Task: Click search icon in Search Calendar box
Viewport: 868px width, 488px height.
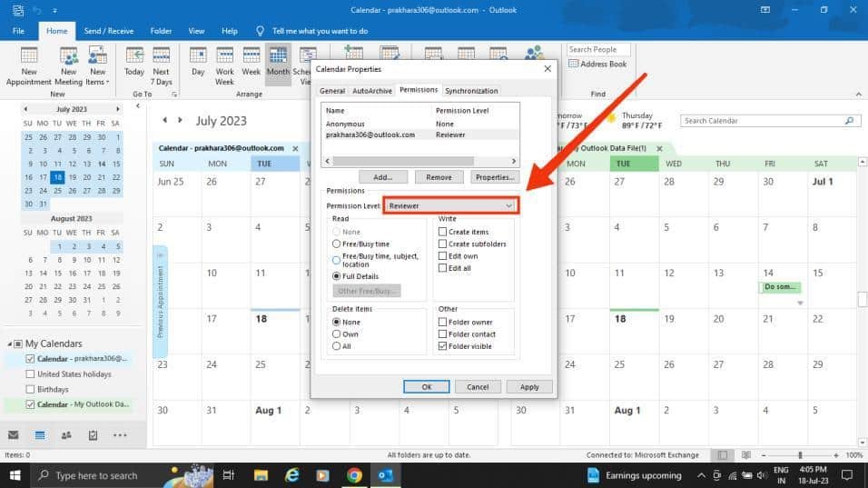Action: [x=849, y=121]
